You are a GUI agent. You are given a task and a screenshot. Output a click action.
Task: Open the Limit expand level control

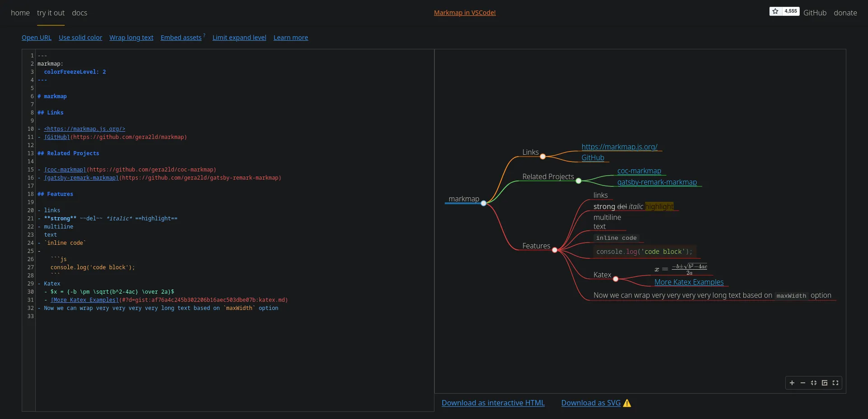tap(239, 38)
